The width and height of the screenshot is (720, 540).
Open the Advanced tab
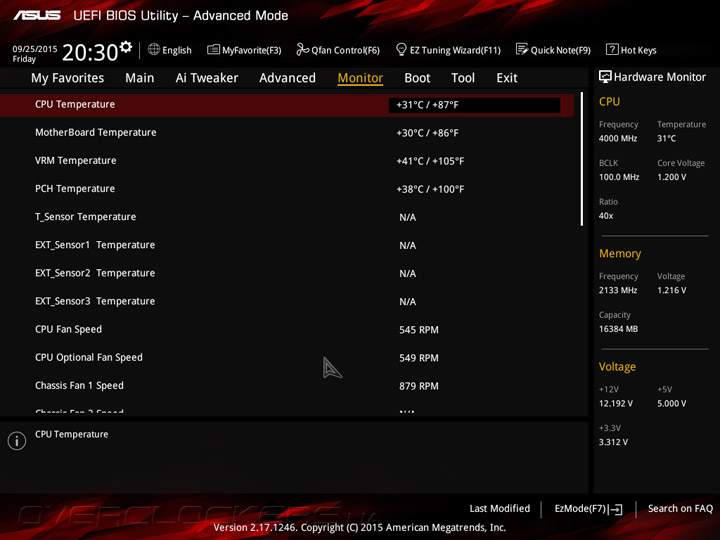pos(287,78)
